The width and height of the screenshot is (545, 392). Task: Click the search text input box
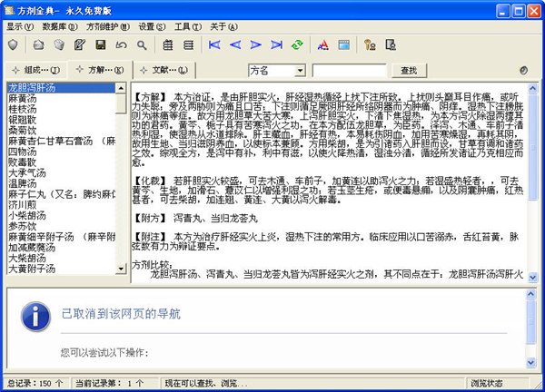click(x=350, y=71)
